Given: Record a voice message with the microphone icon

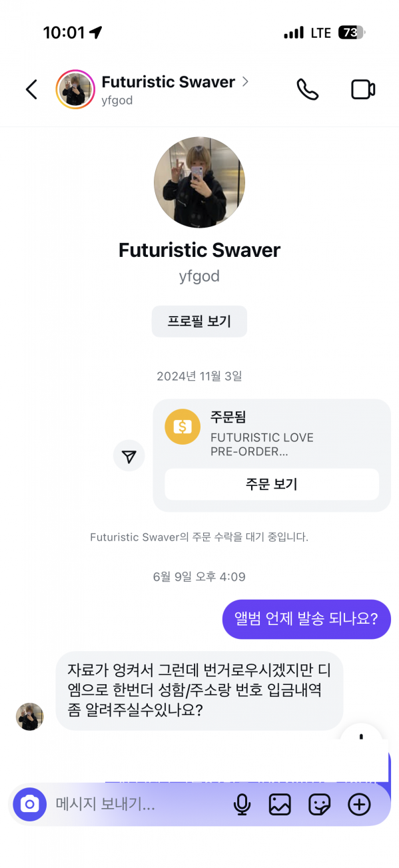Looking at the screenshot, I should [x=242, y=805].
